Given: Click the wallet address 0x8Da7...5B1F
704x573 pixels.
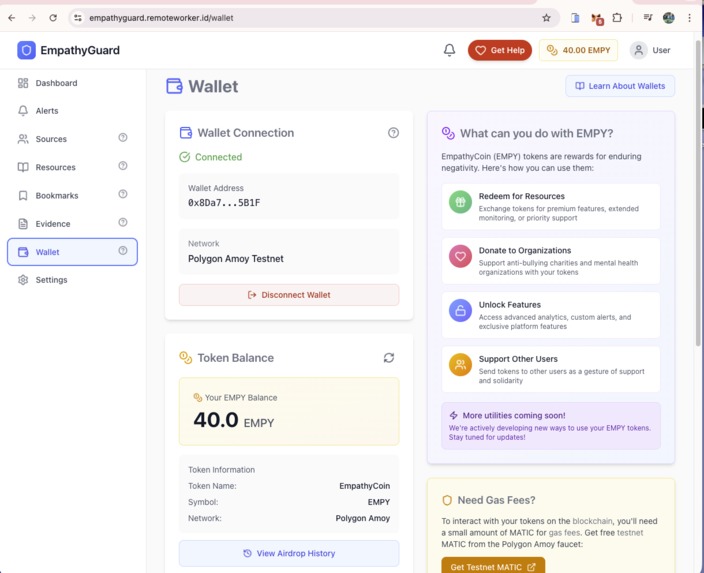Looking at the screenshot, I should (x=224, y=203).
